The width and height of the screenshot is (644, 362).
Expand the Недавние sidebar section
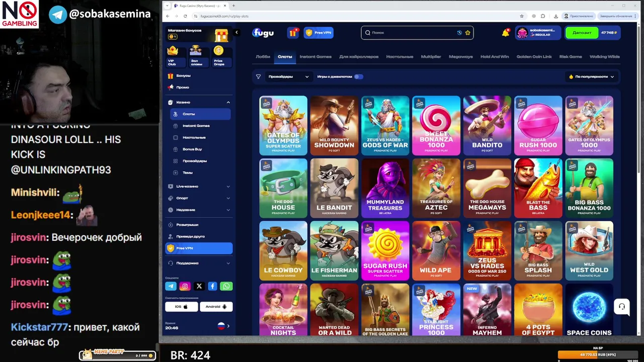tap(199, 210)
